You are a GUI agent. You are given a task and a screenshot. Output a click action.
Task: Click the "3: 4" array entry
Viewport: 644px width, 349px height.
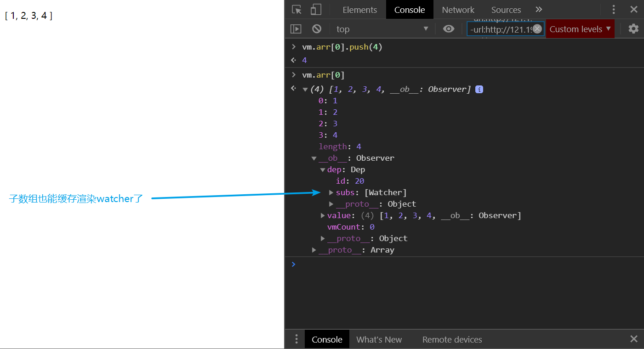point(328,135)
